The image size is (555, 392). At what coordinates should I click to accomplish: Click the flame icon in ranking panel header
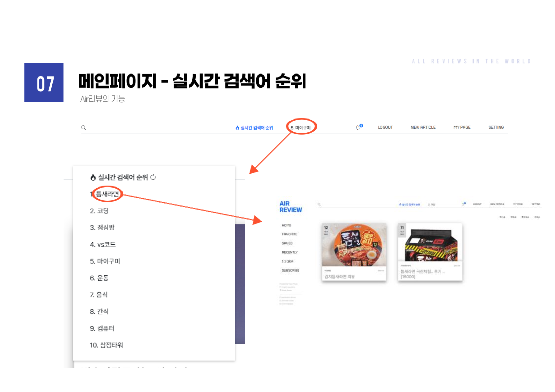[93, 177]
